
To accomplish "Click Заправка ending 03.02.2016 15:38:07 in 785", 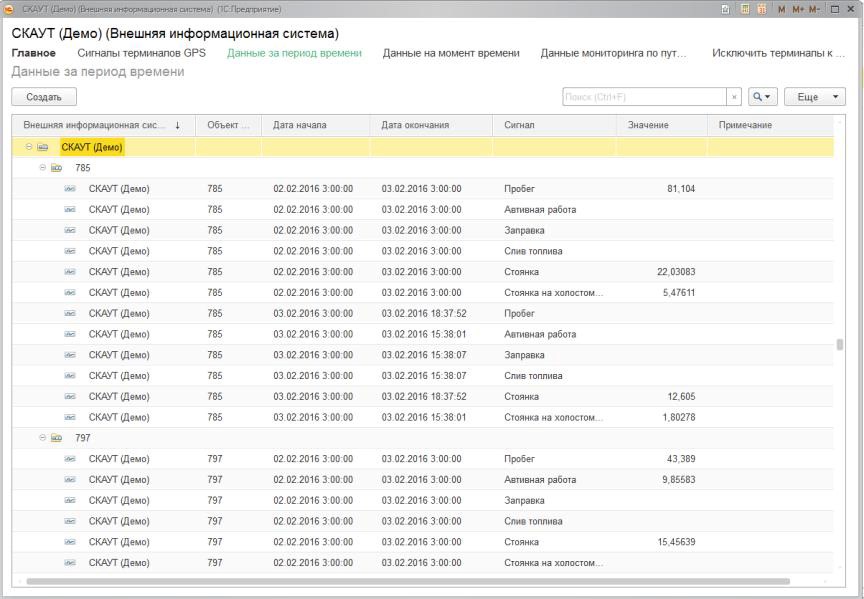I will [x=524, y=355].
